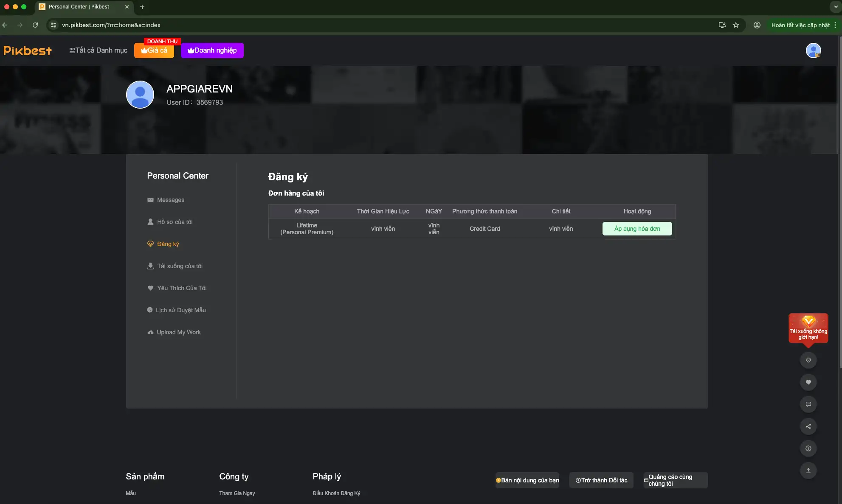The width and height of the screenshot is (842, 504).
Task: Open the account avatar in header
Action: (x=813, y=50)
